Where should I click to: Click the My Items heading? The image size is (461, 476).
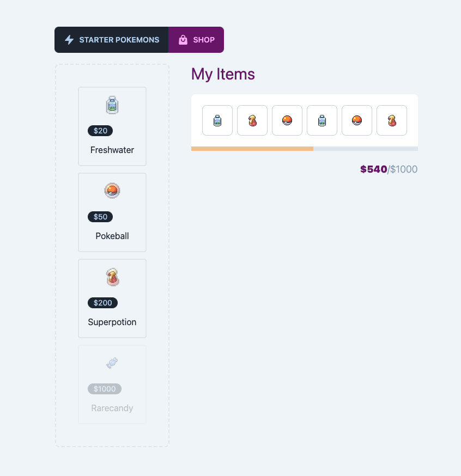click(x=223, y=74)
